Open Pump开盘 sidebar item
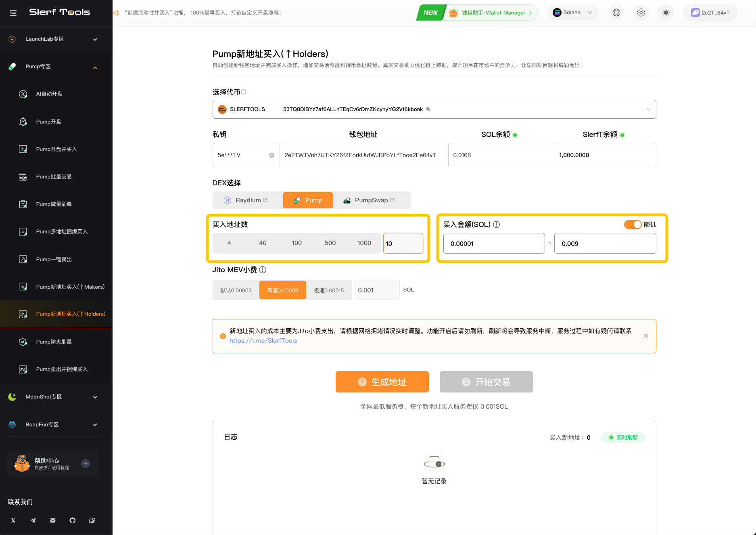The width and height of the screenshot is (756, 535). tap(56, 122)
